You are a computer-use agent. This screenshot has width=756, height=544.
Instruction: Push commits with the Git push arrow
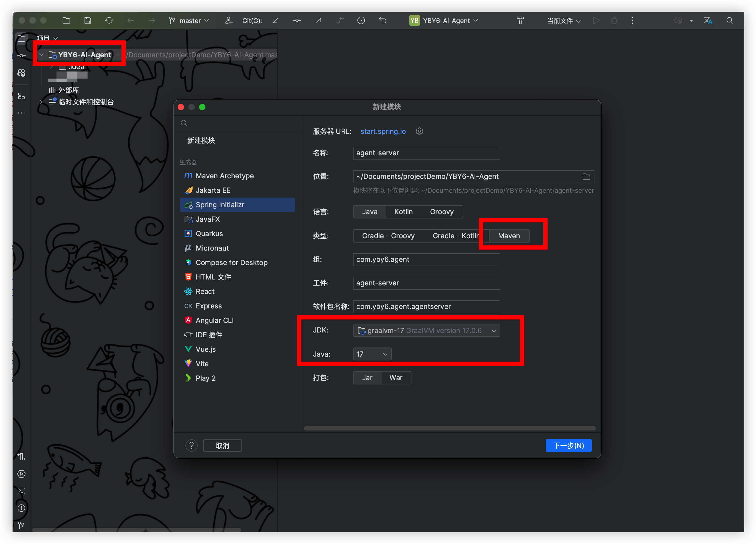(x=318, y=20)
